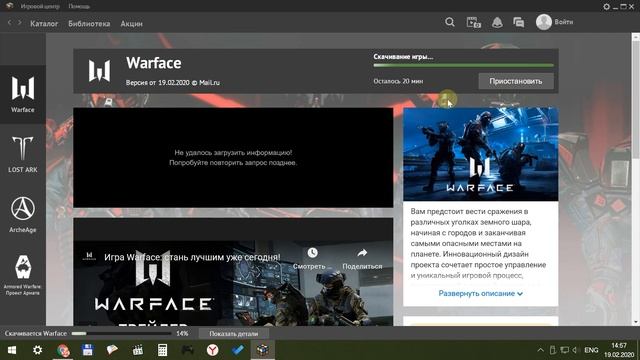Click the Share arrow icon on the trailer

362,253
